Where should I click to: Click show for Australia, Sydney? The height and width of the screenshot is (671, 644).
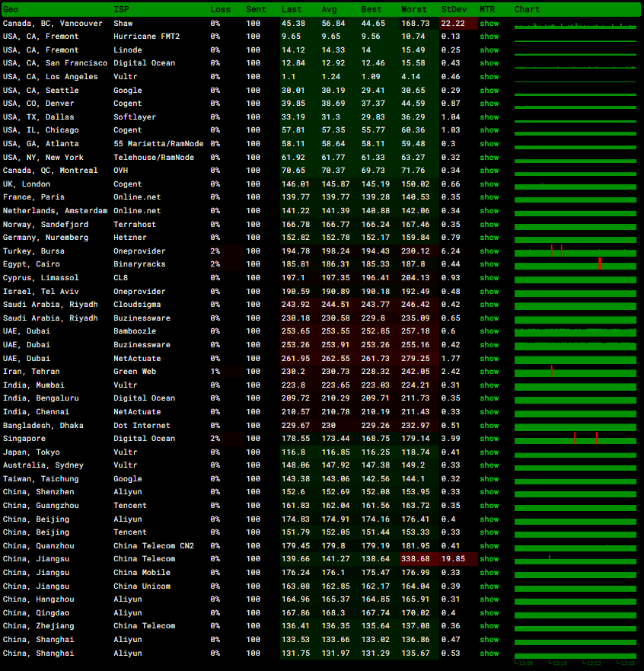tap(489, 465)
